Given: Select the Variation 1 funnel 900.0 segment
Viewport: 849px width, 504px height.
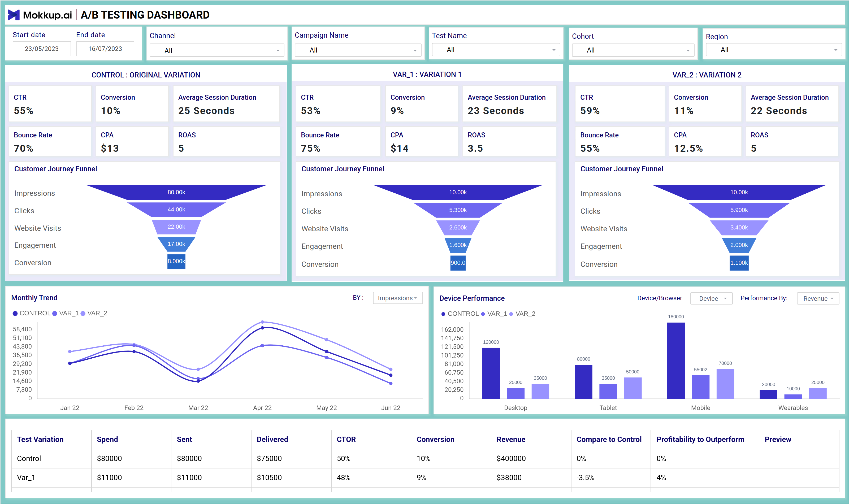Looking at the screenshot, I should tap(458, 263).
